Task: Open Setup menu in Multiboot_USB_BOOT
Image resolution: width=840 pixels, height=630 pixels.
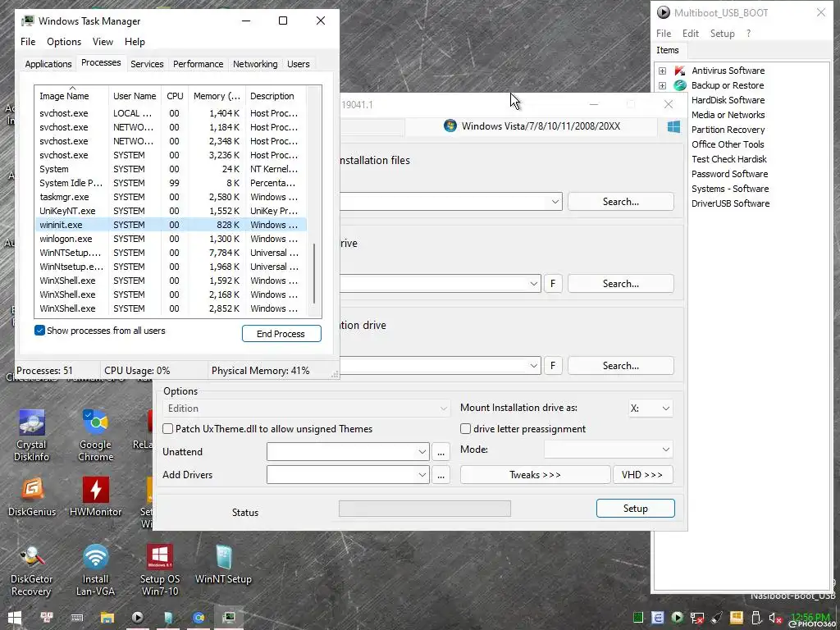Action: pyautogui.click(x=722, y=33)
